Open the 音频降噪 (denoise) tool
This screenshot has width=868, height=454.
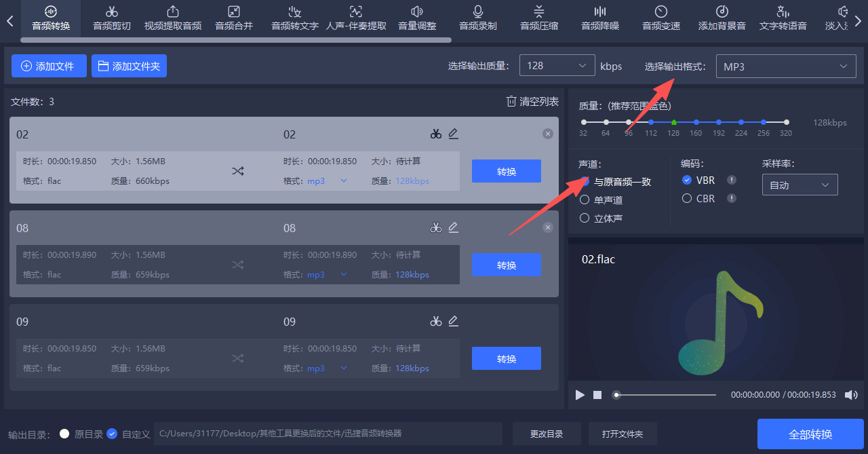coord(600,18)
